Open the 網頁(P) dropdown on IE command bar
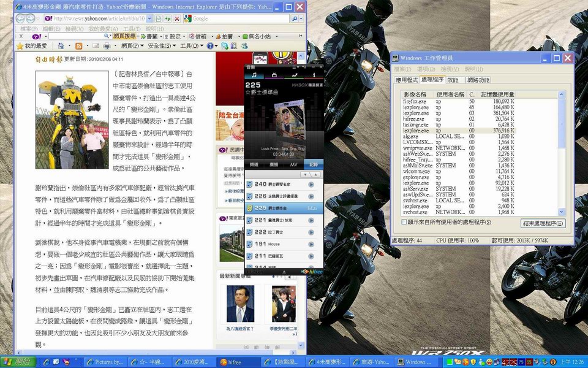The image size is (588, 368). point(129,47)
